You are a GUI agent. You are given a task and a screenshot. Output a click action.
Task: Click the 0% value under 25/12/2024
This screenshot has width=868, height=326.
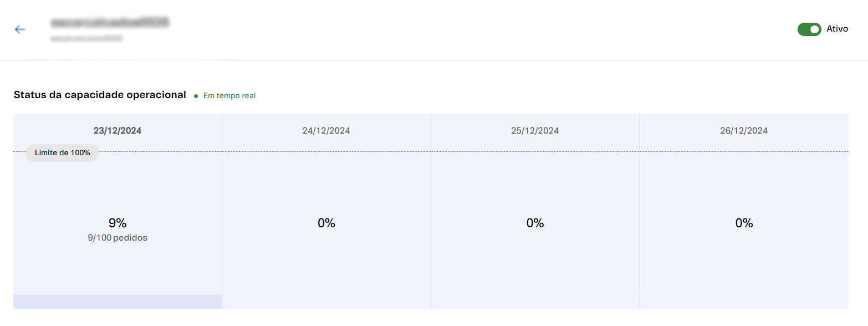(535, 223)
